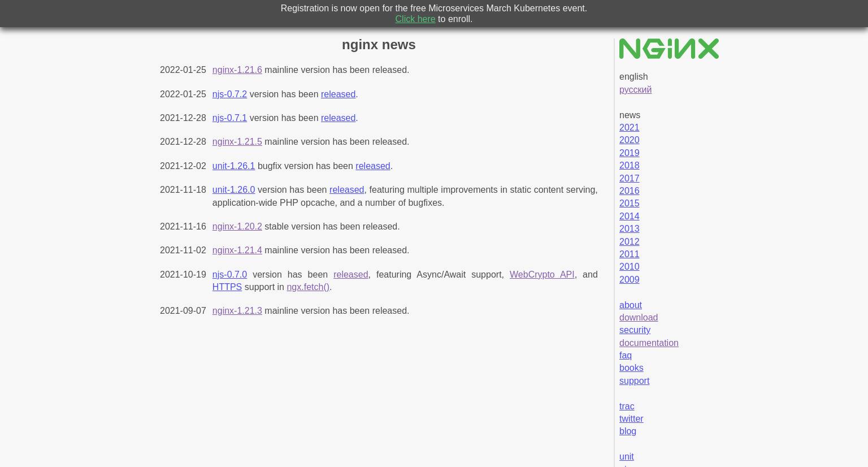This screenshot has width=868, height=467.
Task: Select date text 2021-11-18
Action: click(x=183, y=189)
